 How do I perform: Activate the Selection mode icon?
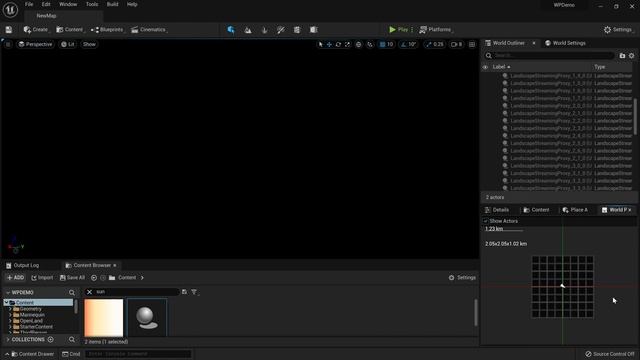[x=231, y=30]
